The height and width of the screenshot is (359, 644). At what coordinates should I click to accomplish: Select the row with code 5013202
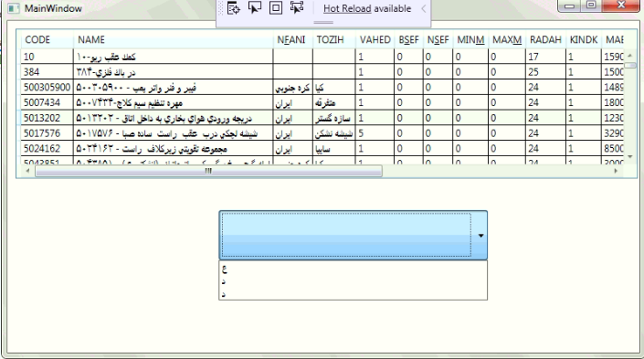click(x=322, y=118)
